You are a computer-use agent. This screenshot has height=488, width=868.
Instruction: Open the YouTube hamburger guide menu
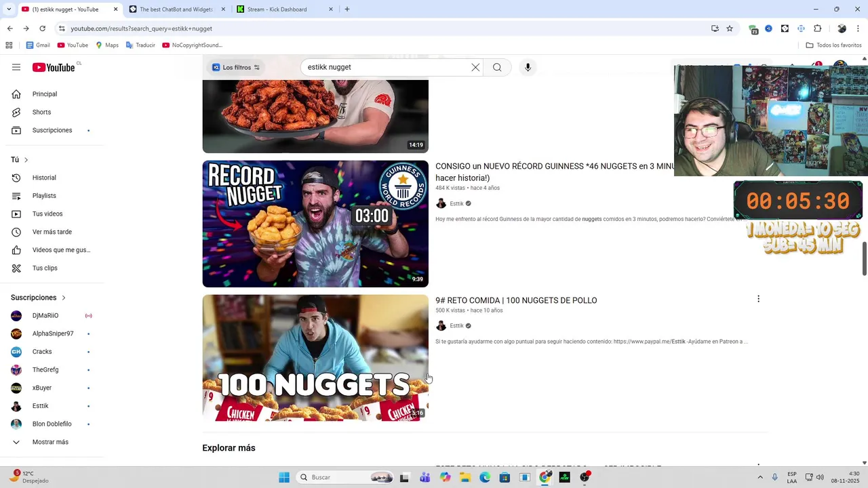coord(16,67)
